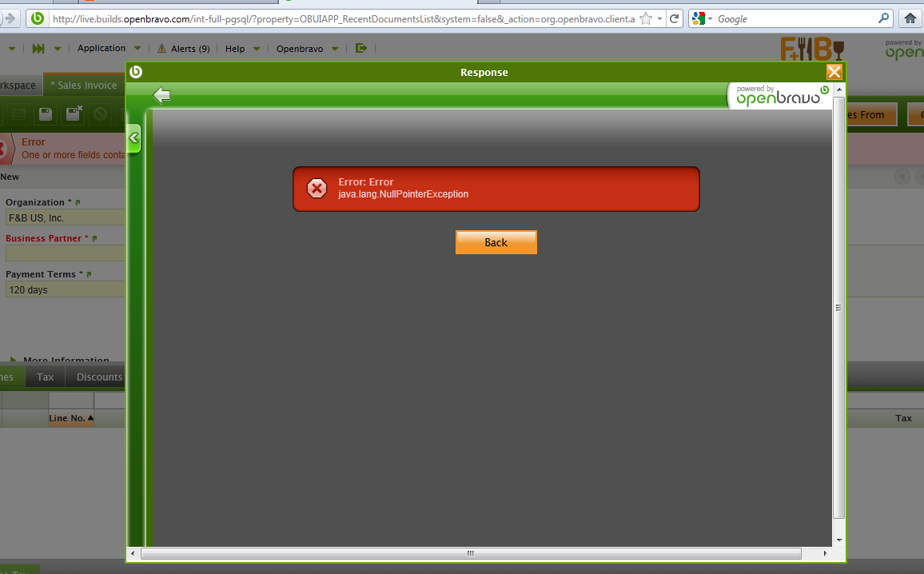The height and width of the screenshot is (574, 924).
Task: Expand the Openbravo menu dropdown arrow
Action: [x=335, y=49]
